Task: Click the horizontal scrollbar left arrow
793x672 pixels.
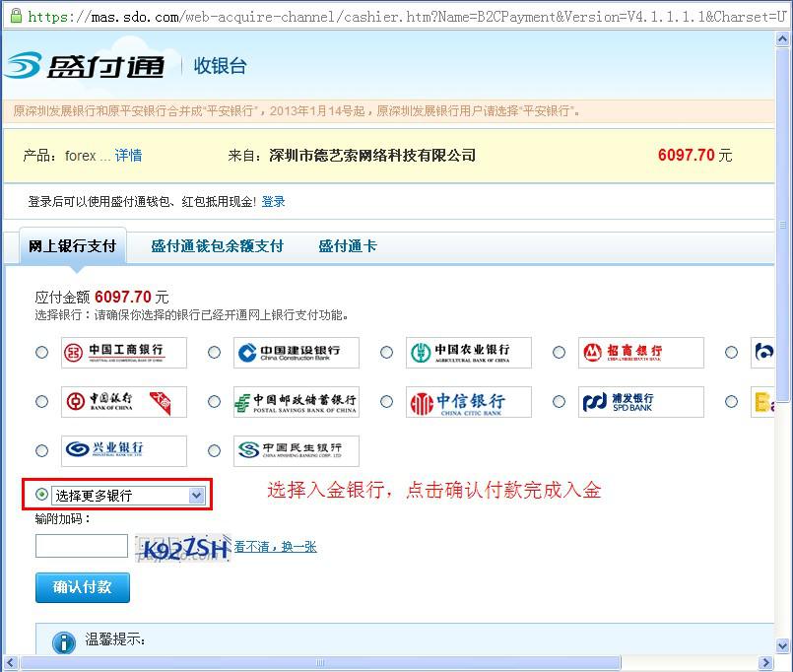Action: coord(11,662)
